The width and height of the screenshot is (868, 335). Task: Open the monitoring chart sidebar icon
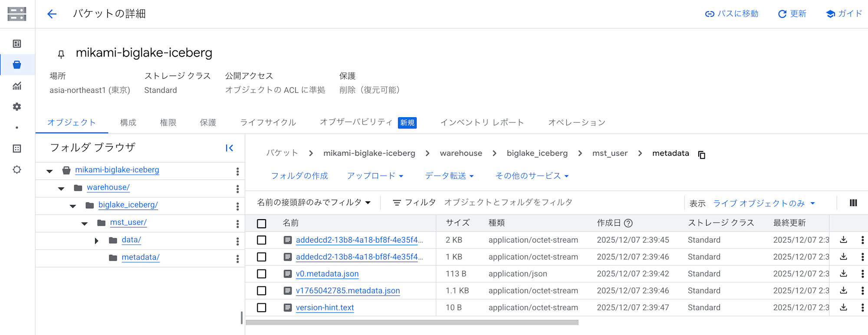[17, 86]
